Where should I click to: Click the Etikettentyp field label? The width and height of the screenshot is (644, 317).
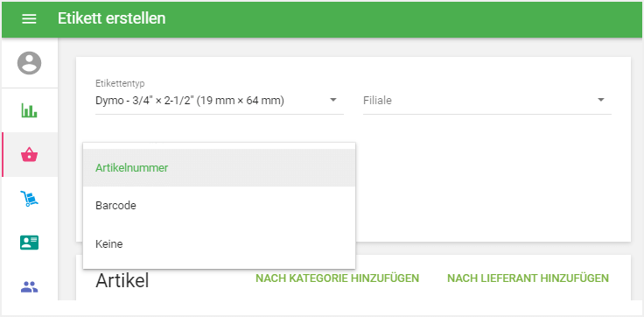(x=120, y=83)
